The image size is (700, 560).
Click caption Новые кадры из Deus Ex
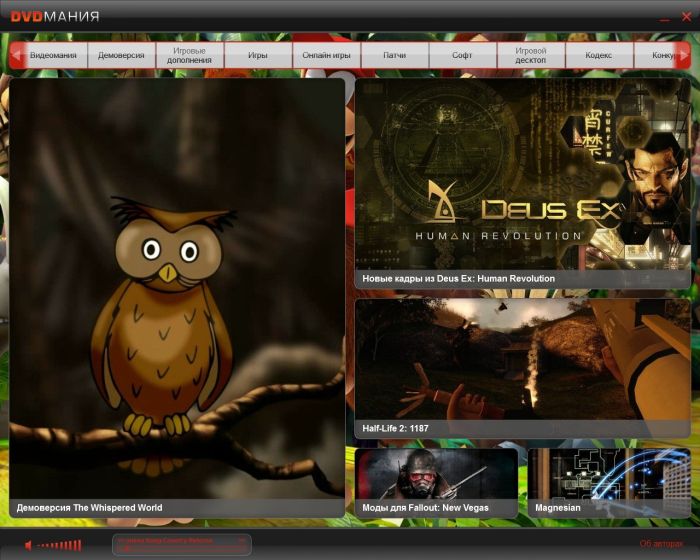click(x=458, y=279)
